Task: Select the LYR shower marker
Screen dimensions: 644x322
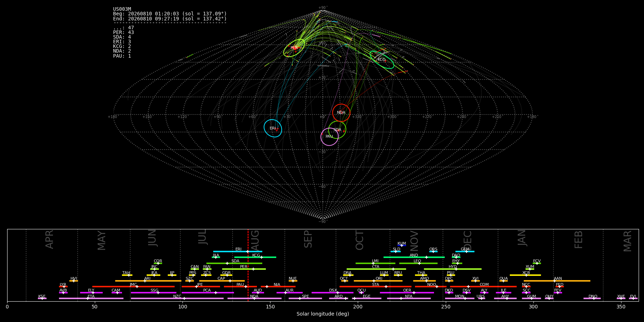Action: pos(63,287)
